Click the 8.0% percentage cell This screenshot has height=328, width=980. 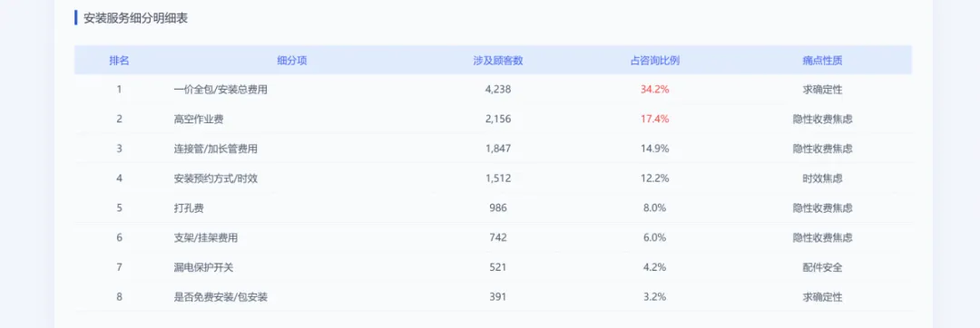[x=655, y=207]
